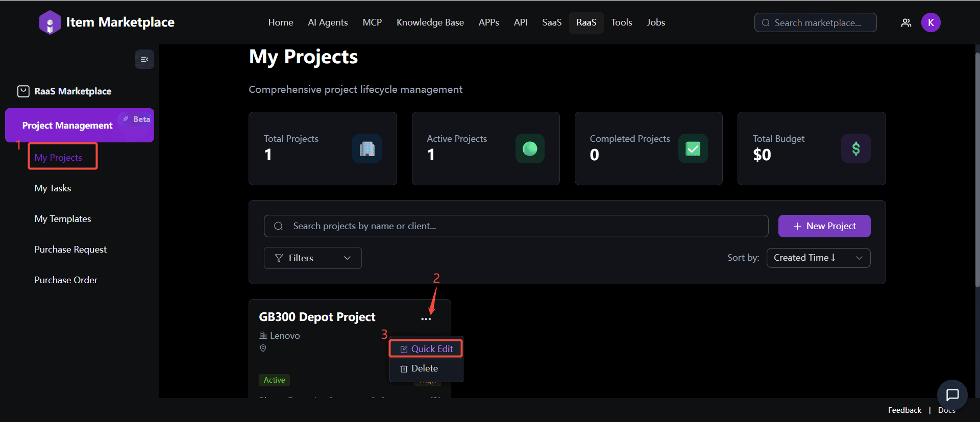Click the Completed Projects checkmark icon
This screenshot has width=980, height=422.
click(x=693, y=148)
